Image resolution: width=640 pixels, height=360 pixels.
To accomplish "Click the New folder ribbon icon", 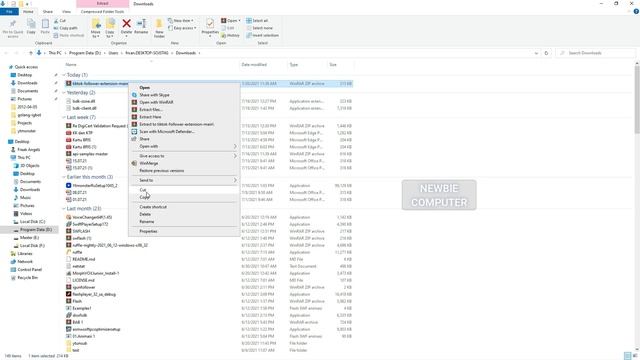I will 159,28.
